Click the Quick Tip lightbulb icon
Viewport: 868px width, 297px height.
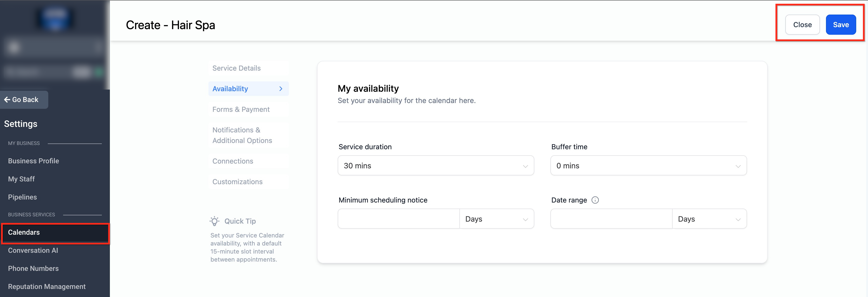pos(214,221)
